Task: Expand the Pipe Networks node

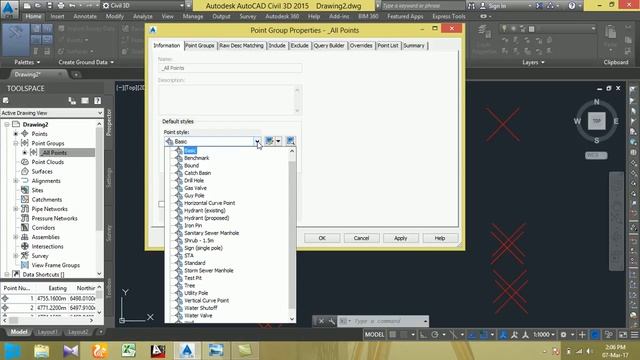Action: point(16,209)
